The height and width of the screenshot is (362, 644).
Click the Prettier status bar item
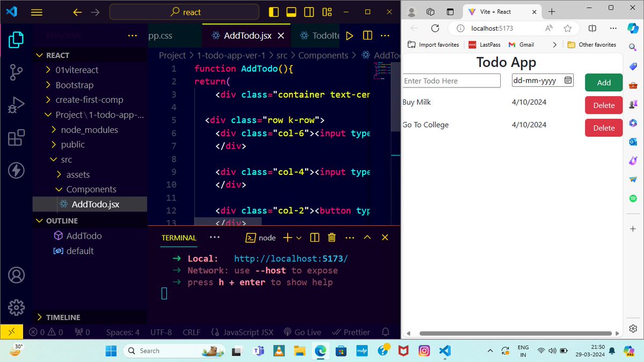(x=352, y=333)
